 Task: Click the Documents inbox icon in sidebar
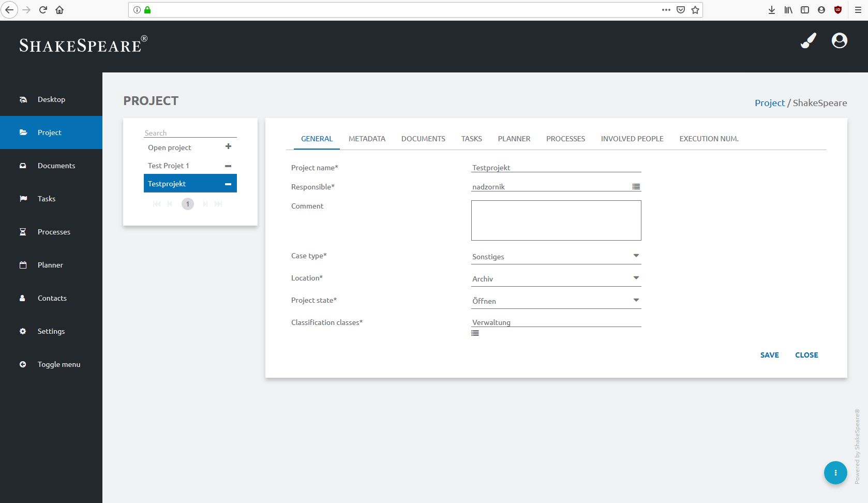(x=23, y=166)
